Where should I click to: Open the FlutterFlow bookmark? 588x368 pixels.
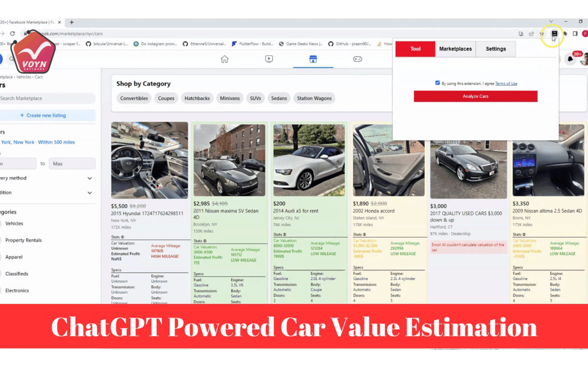pos(253,44)
